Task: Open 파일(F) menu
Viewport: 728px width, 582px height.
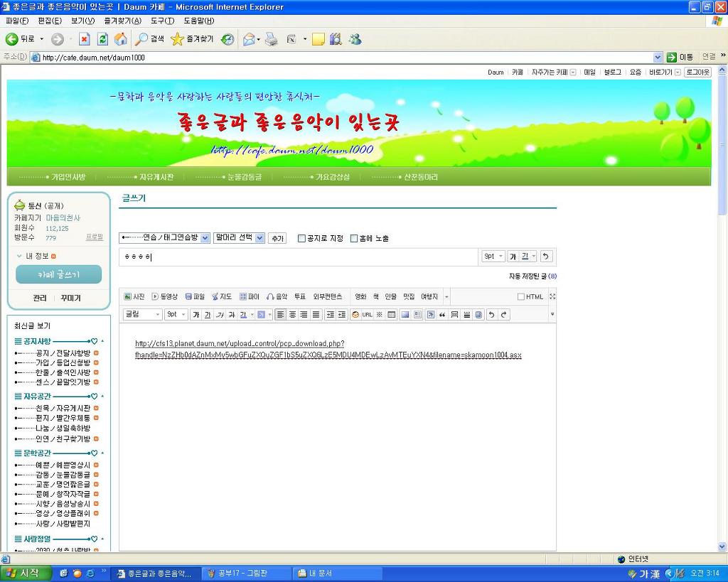Action: coord(17,21)
